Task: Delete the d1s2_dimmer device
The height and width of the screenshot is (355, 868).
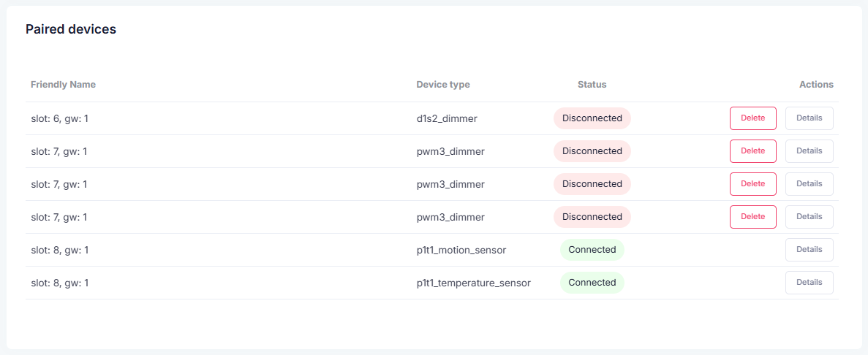Action: click(x=753, y=118)
